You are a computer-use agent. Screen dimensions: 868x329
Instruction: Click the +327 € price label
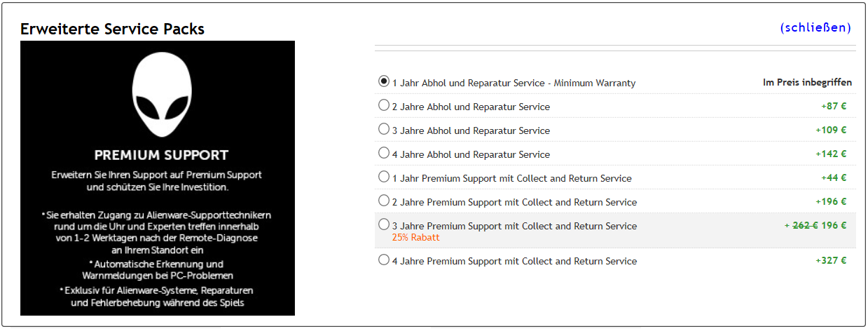831,261
